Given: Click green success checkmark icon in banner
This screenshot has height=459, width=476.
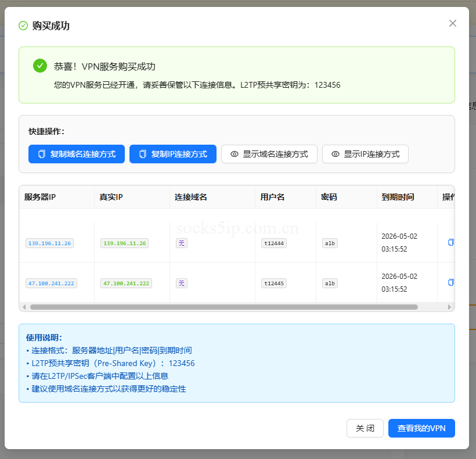Looking at the screenshot, I should [40, 66].
